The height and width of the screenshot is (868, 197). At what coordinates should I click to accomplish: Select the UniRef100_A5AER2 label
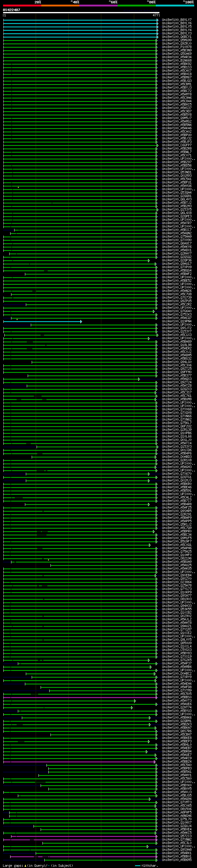point(176,348)
